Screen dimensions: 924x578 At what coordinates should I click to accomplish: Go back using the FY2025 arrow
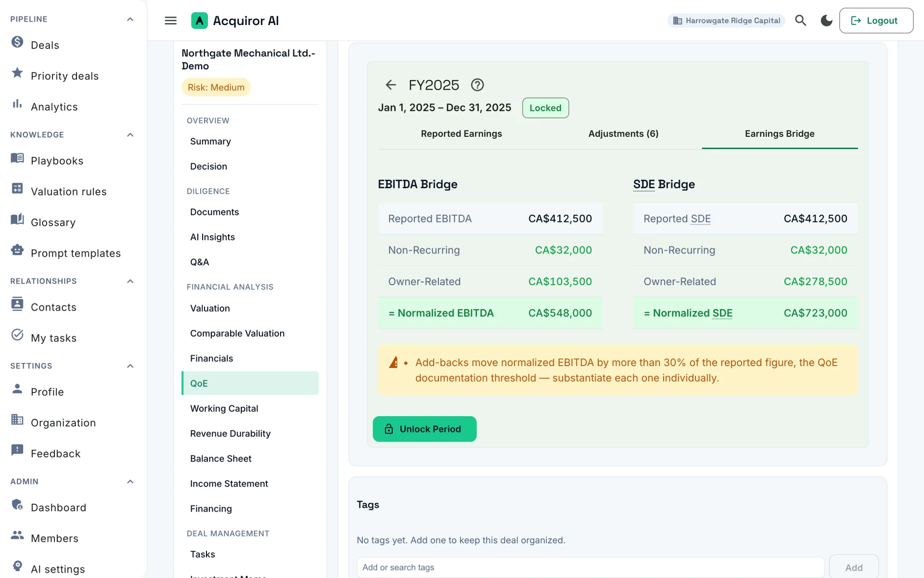click(x=391, y=85)
